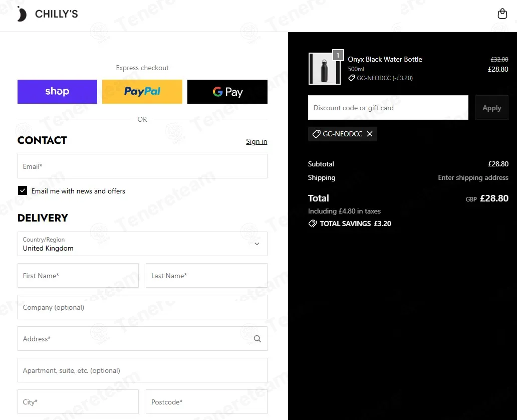Click the Onyx Black Water Bottle thumbnail
The height and width of the screenshot is (420, 517).
tap(325, 69)
